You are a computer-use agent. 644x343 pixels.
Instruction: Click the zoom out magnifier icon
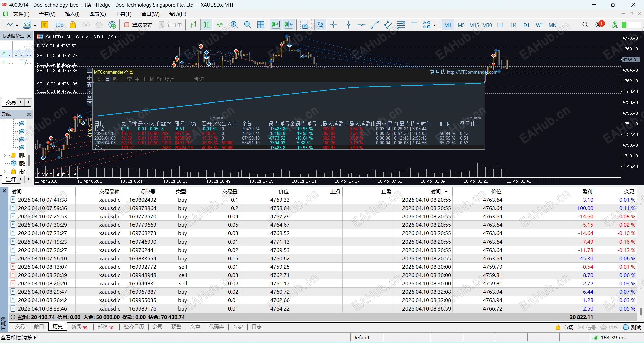pyautogui.click(x=247, y=25)
